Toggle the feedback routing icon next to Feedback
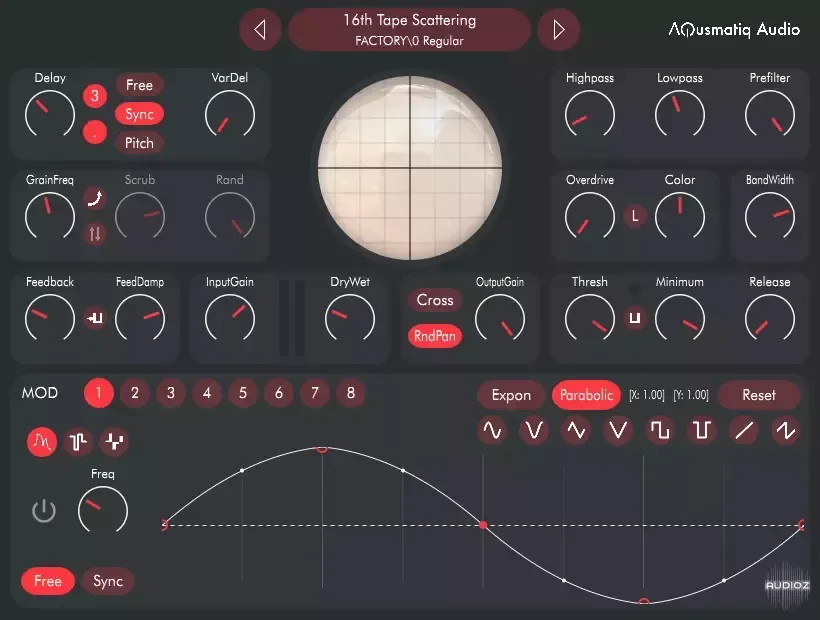 (95, 318)
